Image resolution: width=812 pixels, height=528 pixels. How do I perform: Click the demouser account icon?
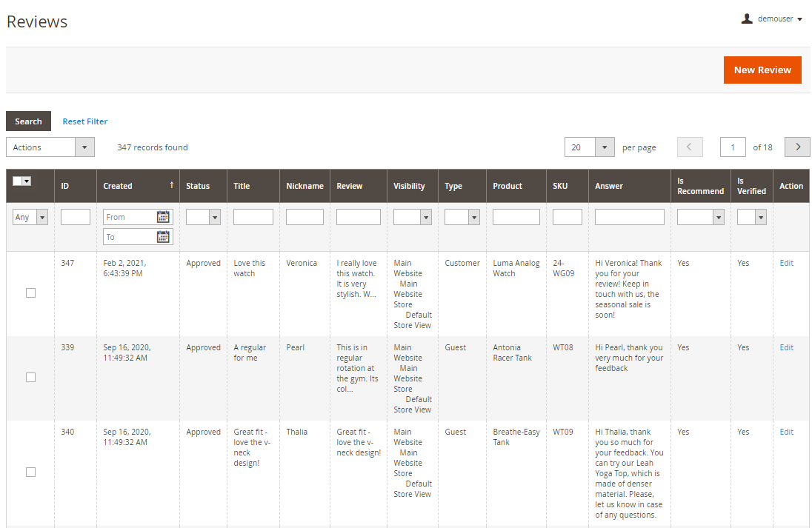[747, 19]
